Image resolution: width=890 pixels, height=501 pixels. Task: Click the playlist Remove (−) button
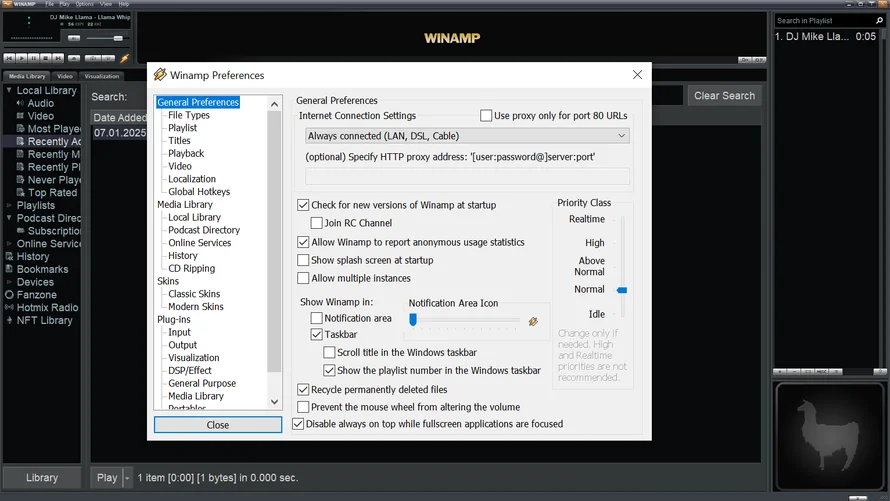794,372
